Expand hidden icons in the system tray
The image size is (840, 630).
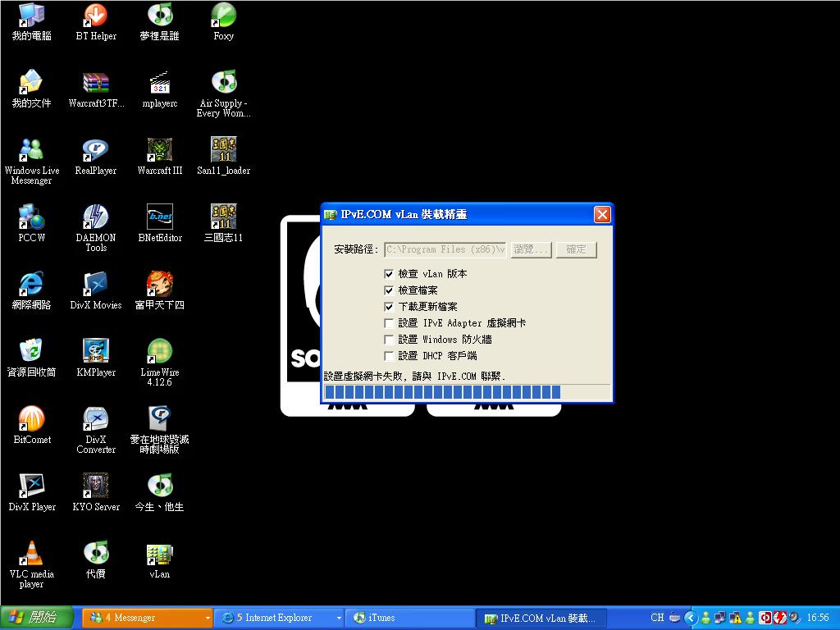click(x=692, y=617)
